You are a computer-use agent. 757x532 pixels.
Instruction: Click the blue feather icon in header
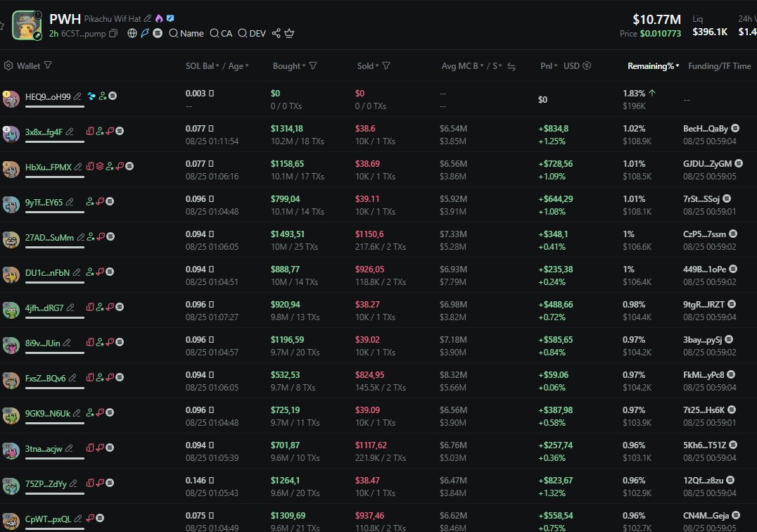pyautogui.click(x=145, y=33)
